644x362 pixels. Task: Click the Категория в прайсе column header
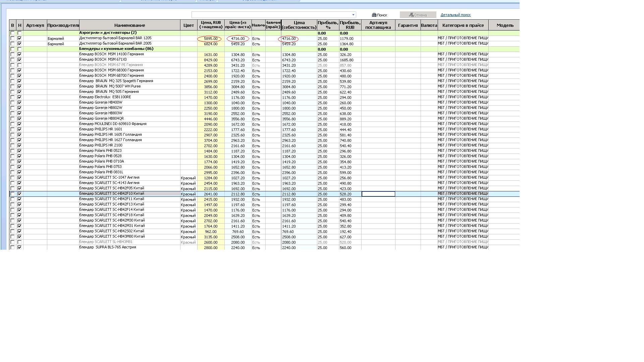[463, 25]
